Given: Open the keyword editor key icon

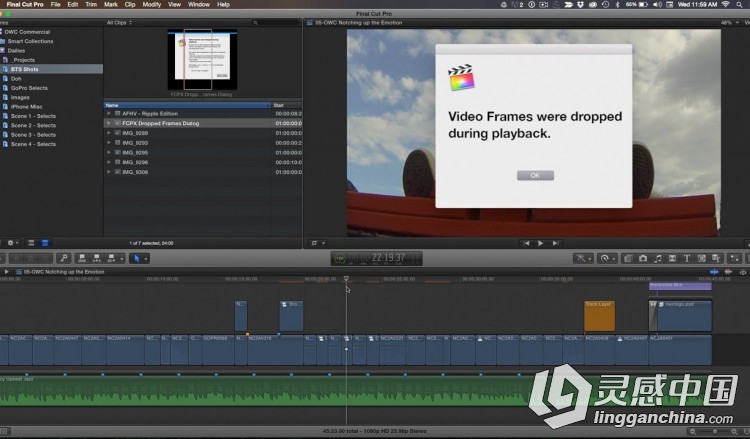Looking at the screenshot, I should [64, 259].
